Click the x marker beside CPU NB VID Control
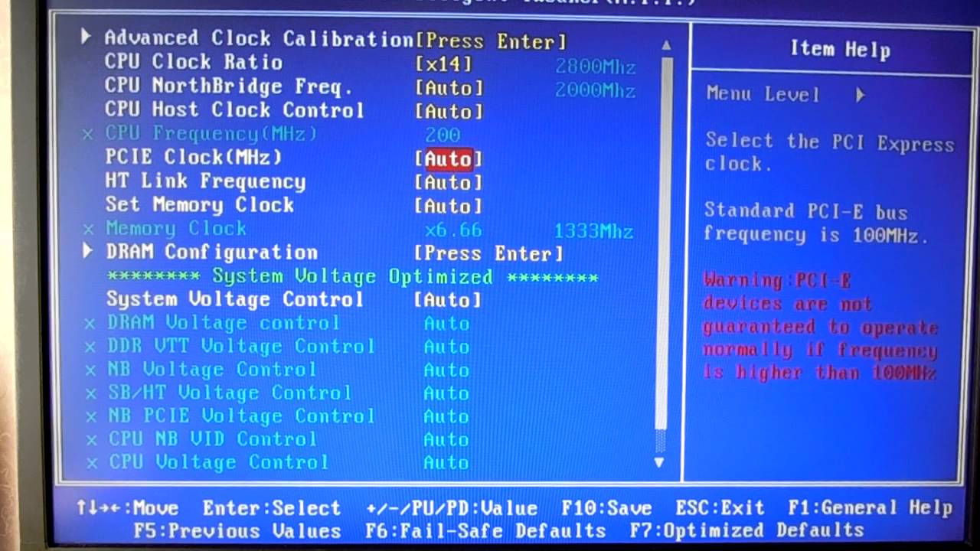 [x=92, y=440]
